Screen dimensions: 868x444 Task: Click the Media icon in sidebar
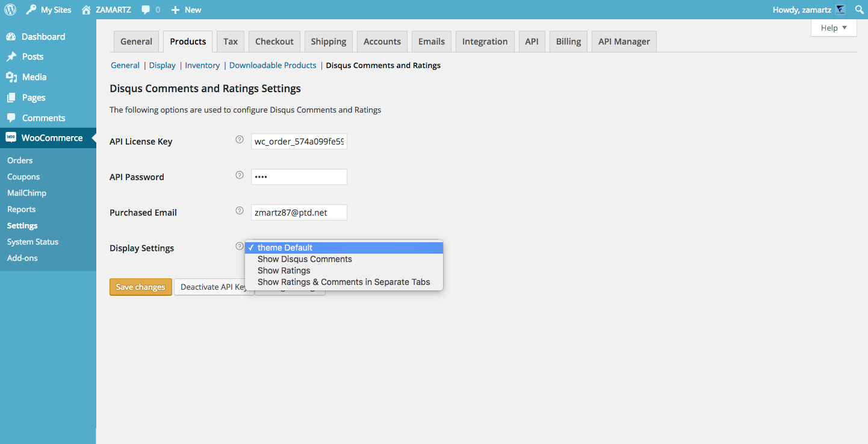[x=11, y=77]
